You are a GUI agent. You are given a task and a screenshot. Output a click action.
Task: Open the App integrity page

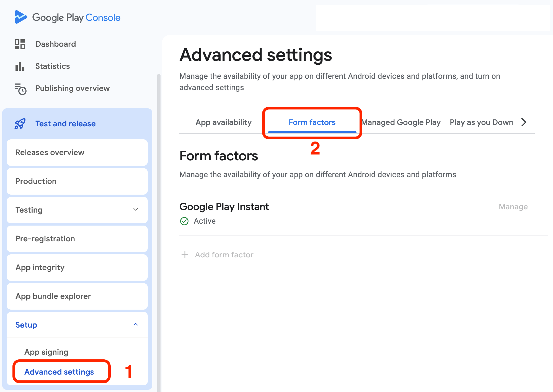(x=77, y=268)
